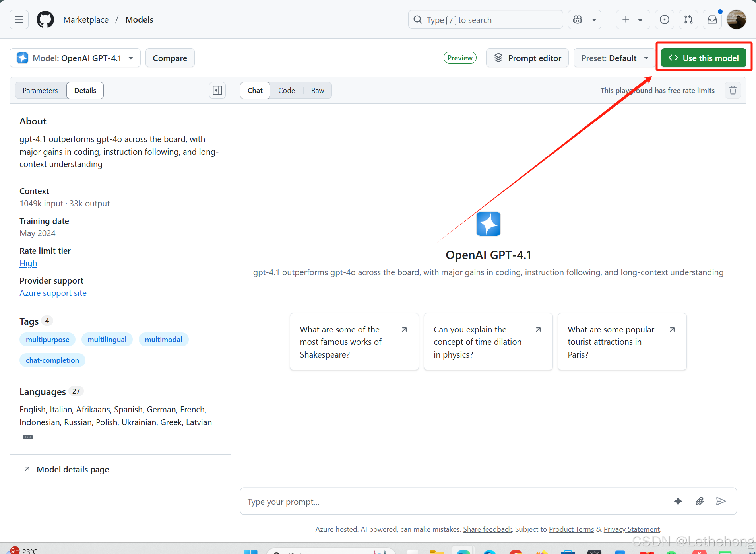Open Product Terms link
This screenshot has height=554, width=756.
[571, 529]
